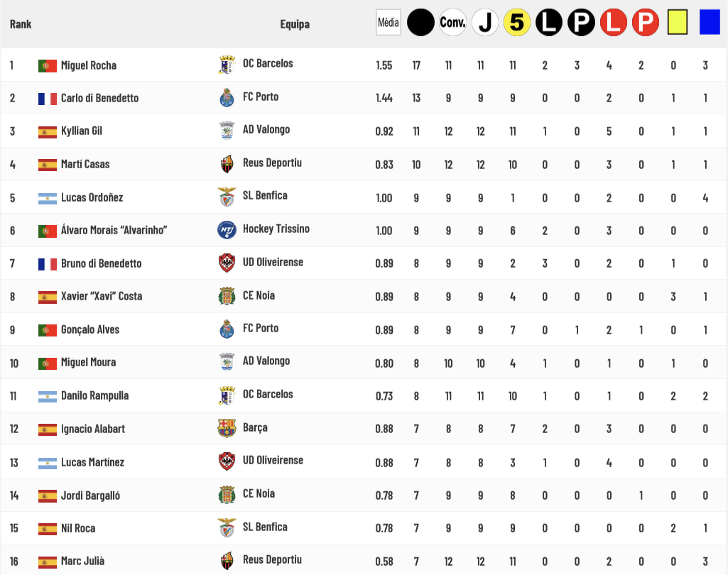728x575 pixels.
Task: Click the yellow number 5 icon
Action: point(517,22)
